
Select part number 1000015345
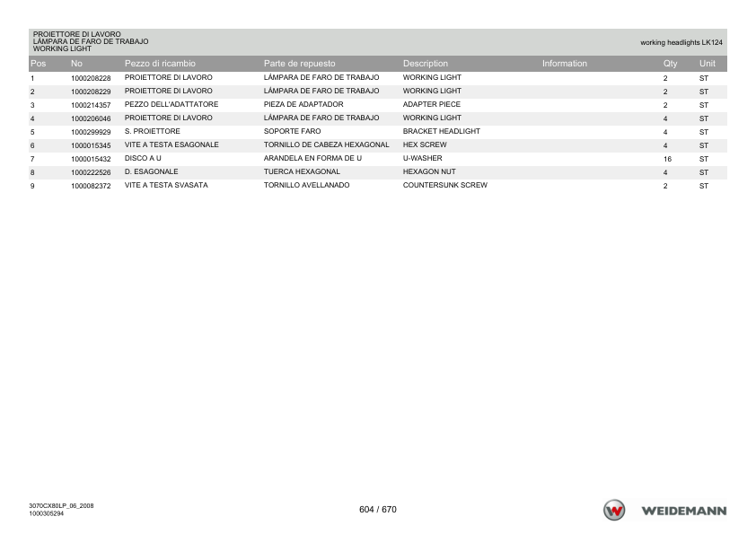pos(91,145)
